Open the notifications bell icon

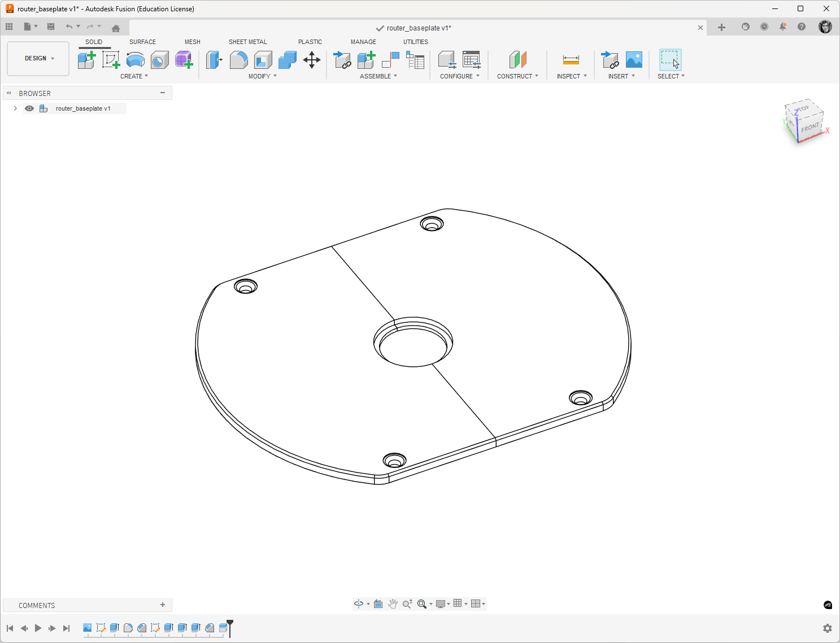pyautogui.click(x=783, y=27)
